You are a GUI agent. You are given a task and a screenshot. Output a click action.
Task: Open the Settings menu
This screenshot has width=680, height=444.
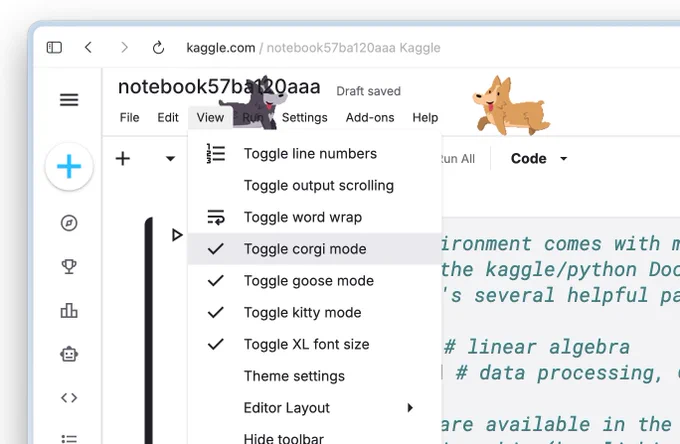304,118
